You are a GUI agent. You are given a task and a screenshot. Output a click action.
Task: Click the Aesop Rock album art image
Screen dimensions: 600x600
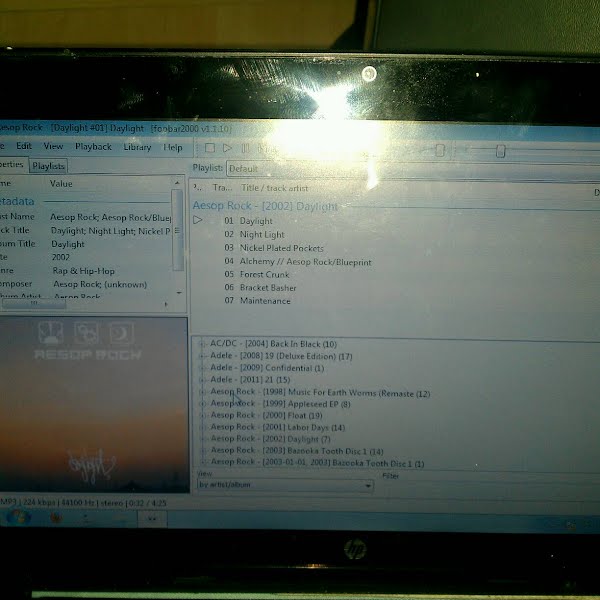[x=94, y=404]
